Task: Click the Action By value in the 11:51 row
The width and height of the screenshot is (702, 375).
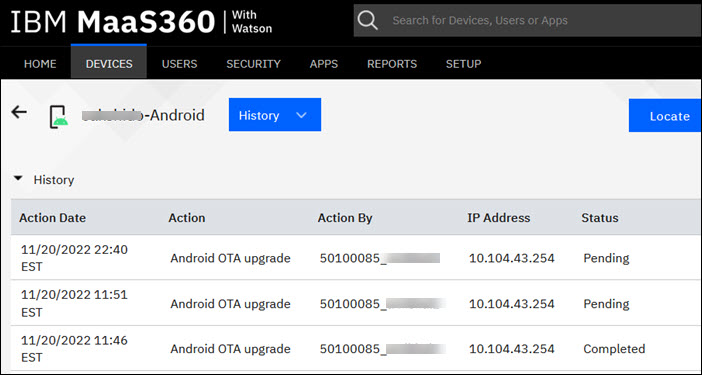Action: pyautogui.click(x=382, y=304)
